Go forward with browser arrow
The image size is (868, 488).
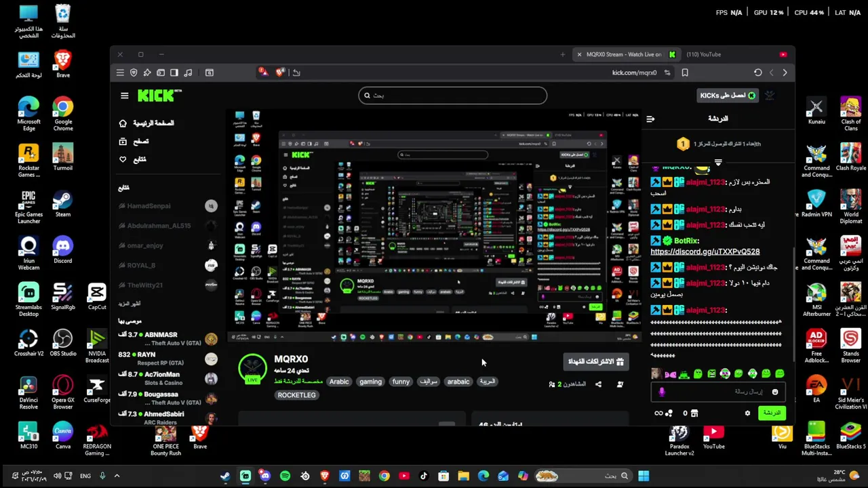click(x=785, y=73)
